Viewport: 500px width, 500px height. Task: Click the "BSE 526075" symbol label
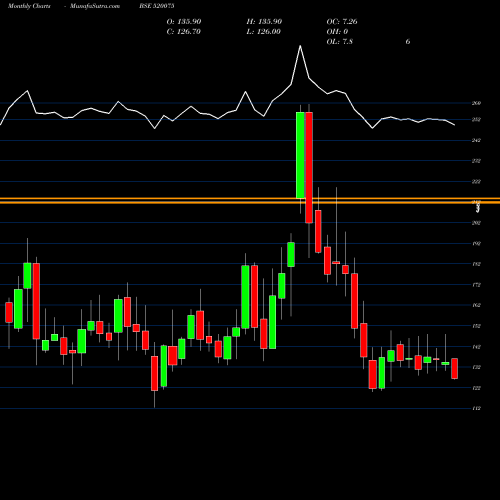point(157,6)
